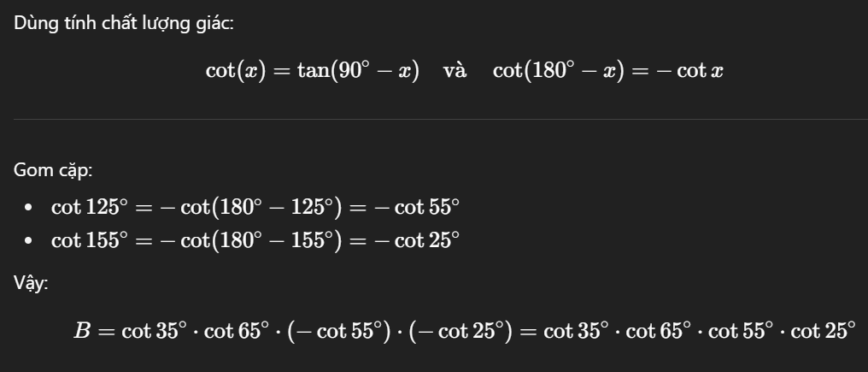Click the variable B in the final equation
This screenshot has width=868, height=372.
(x=82, y=331)
